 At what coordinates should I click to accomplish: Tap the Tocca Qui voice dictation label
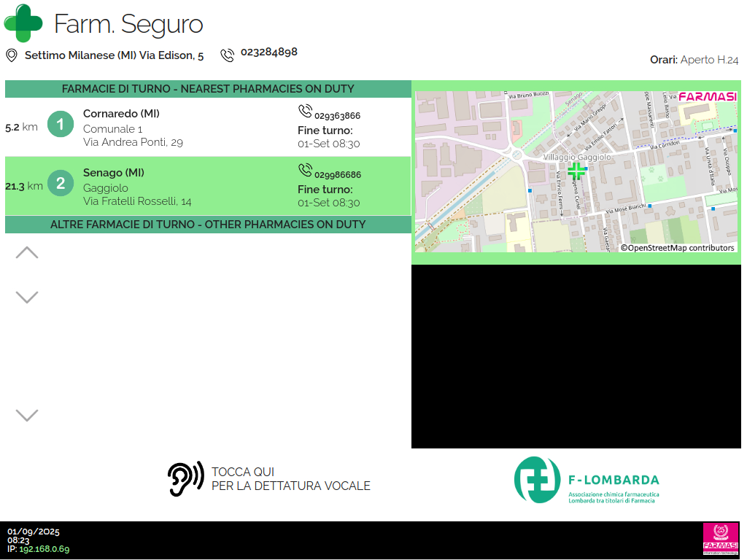[x=290, y=479]
